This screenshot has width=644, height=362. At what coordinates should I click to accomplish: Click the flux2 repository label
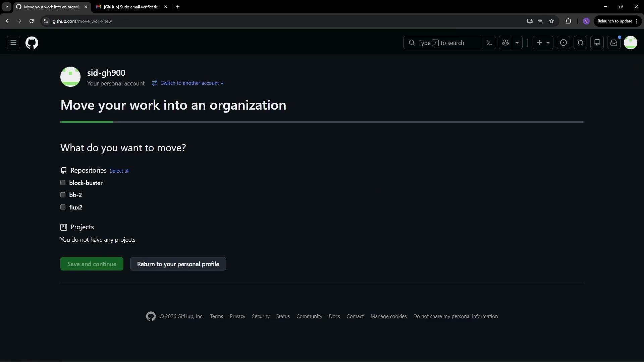pos(76,207)
